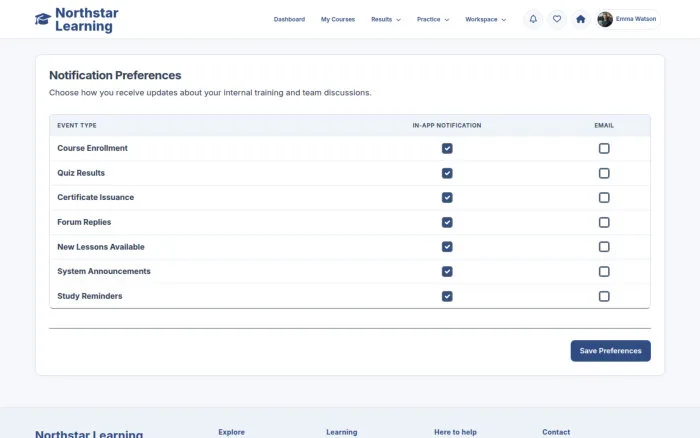Click the Northstar Learning graduation cap logo

43,19
